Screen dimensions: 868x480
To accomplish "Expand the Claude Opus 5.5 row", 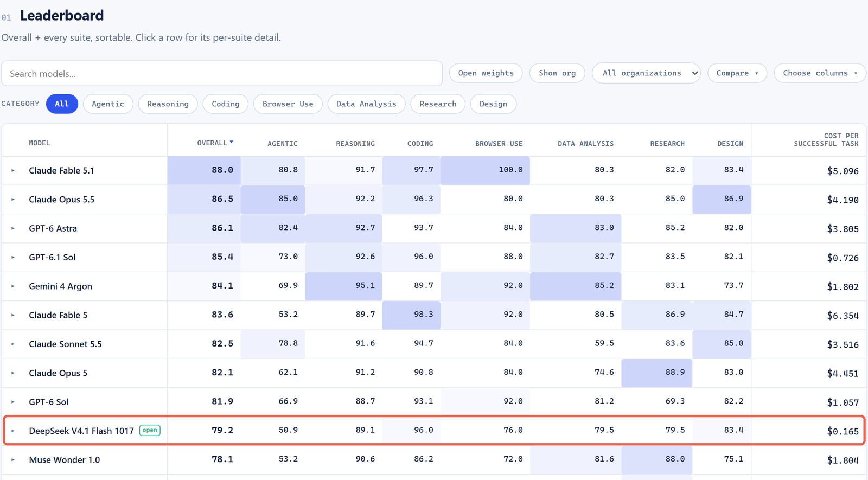I will pyautogui.click(x=13, y=200).
